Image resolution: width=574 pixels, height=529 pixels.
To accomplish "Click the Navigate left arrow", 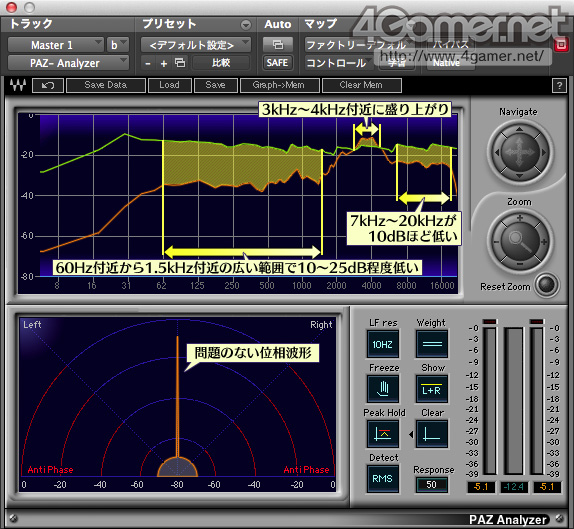I will tap(496, 152).
